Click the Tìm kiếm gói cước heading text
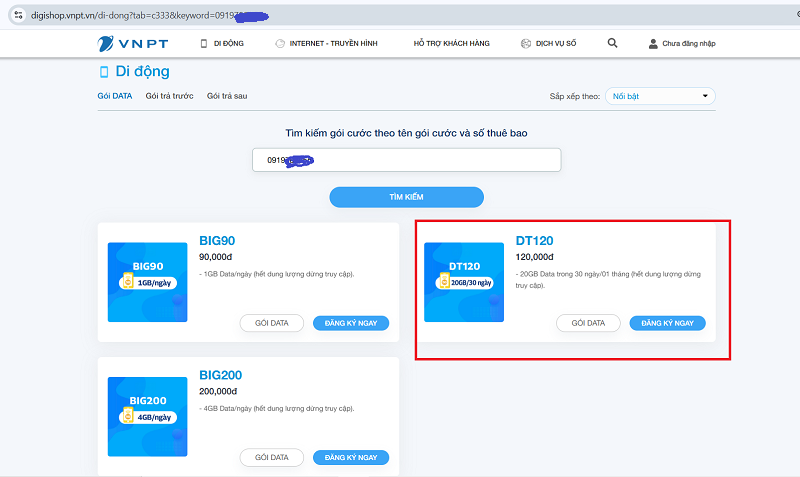 406,133
